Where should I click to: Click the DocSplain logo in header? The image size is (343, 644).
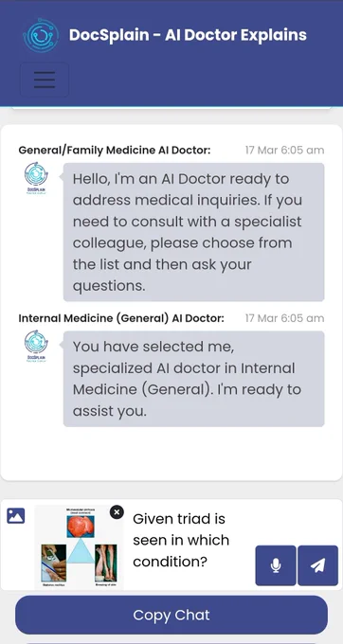[41, 35]
